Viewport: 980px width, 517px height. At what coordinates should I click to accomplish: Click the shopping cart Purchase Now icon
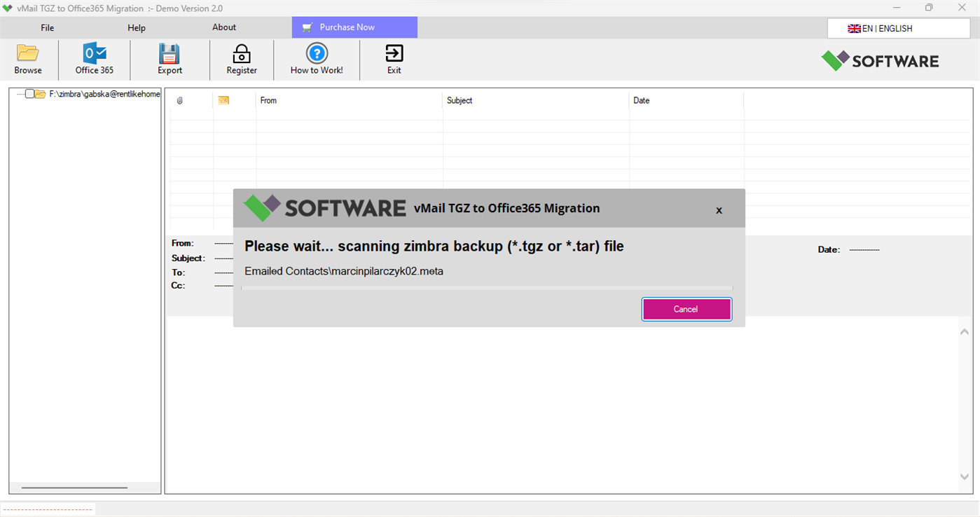306,27
